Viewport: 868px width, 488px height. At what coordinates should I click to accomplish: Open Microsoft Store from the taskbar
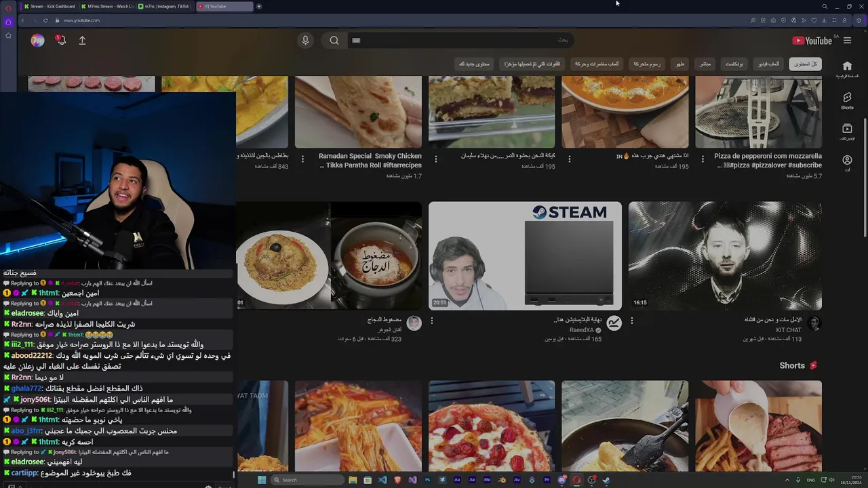pos(368,480)
